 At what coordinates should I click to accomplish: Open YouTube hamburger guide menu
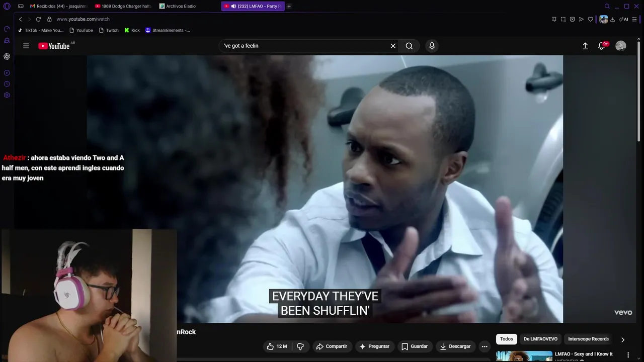[x=26, y=46]
